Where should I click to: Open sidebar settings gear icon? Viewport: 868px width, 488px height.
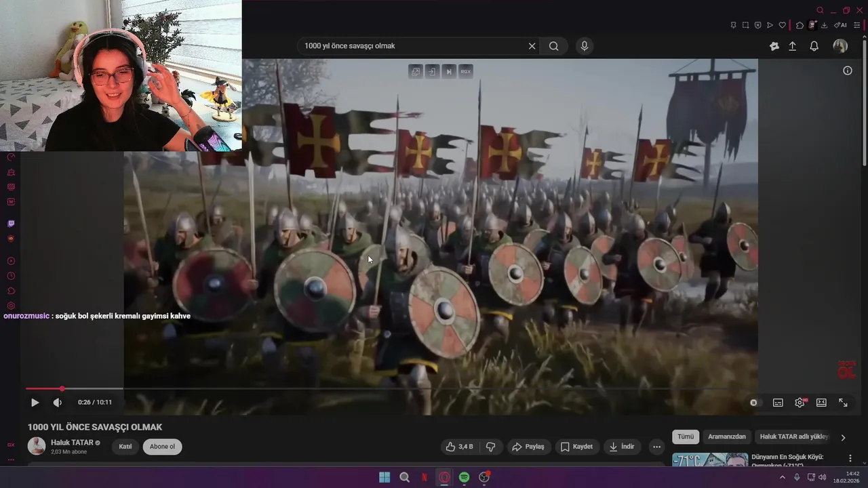point(11,306)
